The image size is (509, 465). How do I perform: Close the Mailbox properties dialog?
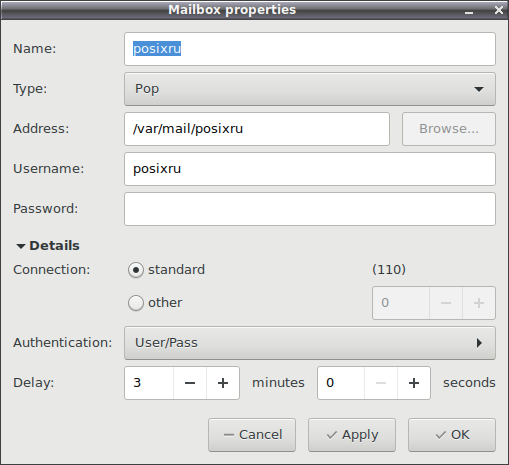(499, 10)
